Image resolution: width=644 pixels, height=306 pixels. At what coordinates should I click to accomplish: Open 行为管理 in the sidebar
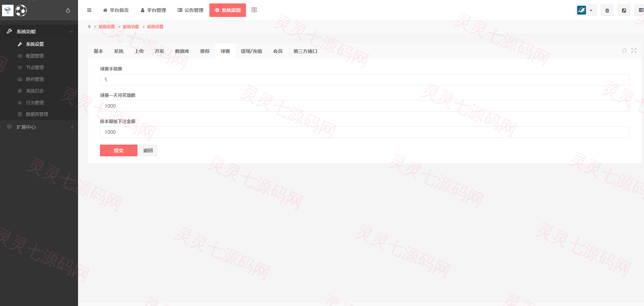35,103
